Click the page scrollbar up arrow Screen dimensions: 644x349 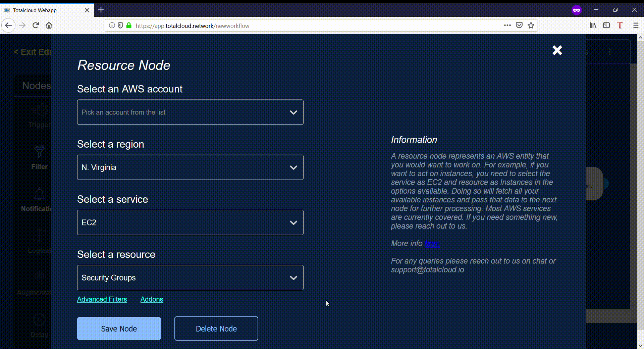point(640,38)
